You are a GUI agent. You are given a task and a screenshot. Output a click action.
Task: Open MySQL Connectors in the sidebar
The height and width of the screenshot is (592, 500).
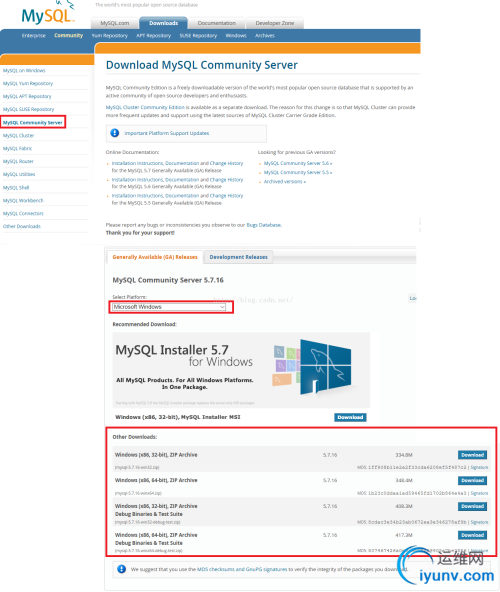23,213
